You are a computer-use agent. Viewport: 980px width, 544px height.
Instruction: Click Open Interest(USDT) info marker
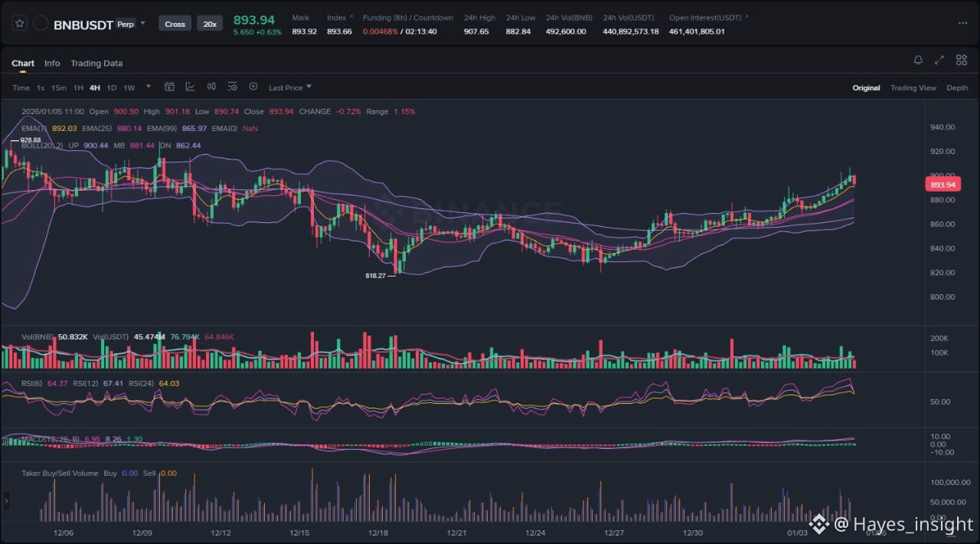point(746,16)
